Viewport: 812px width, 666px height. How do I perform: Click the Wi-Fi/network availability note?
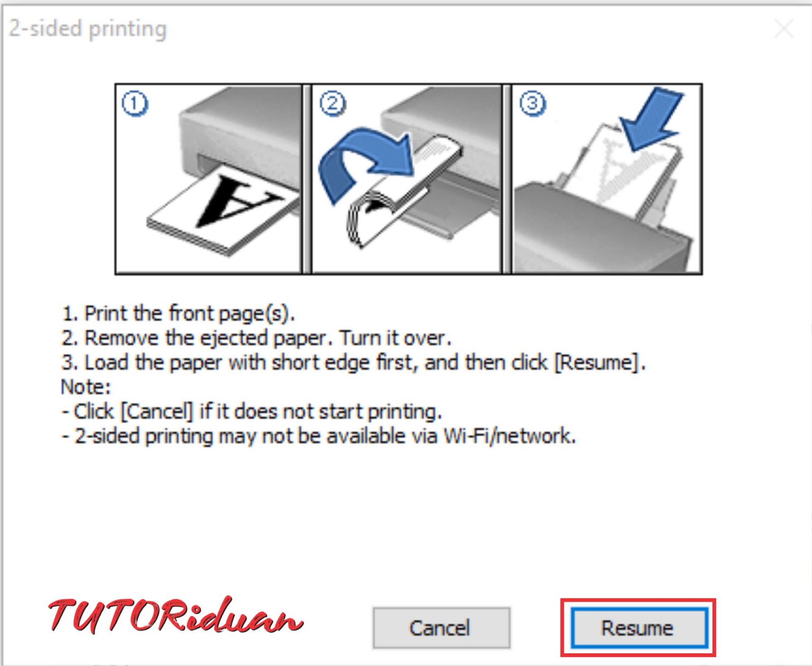319,436
